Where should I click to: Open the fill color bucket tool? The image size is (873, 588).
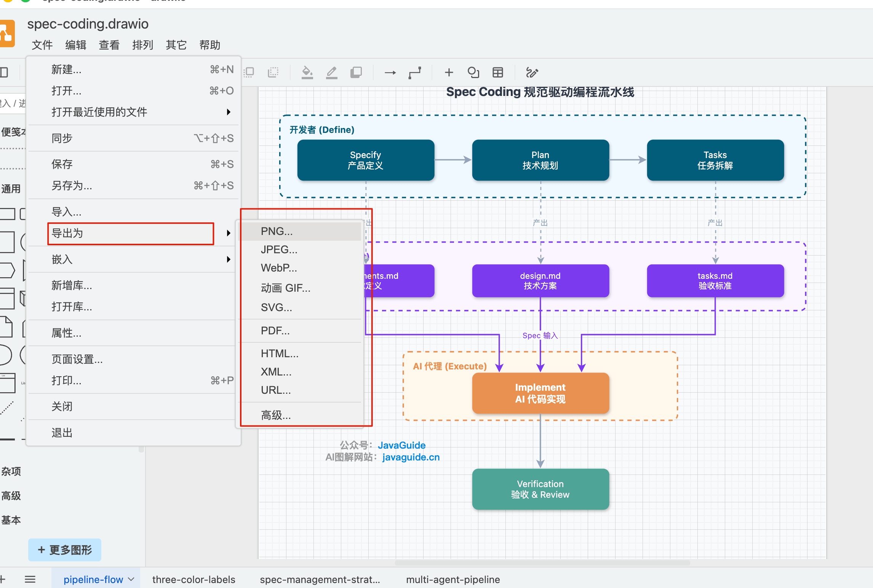307,72
